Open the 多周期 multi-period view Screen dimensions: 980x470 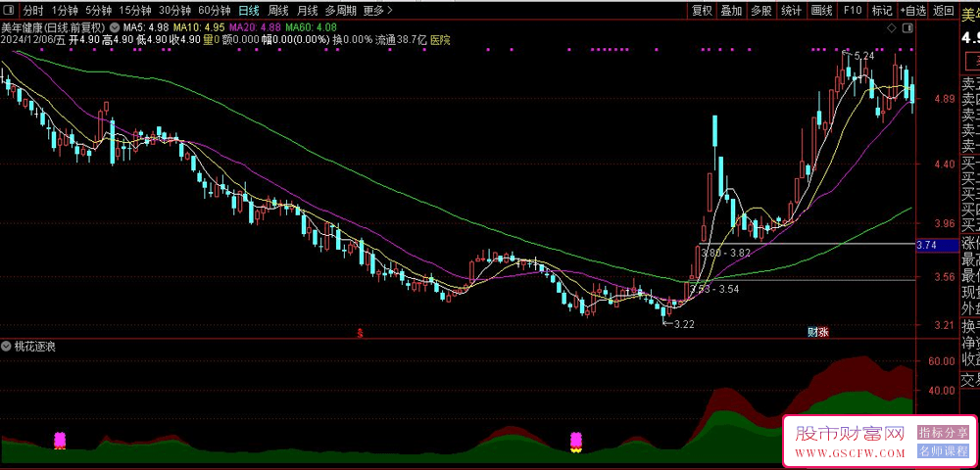(x=341, y=10)
